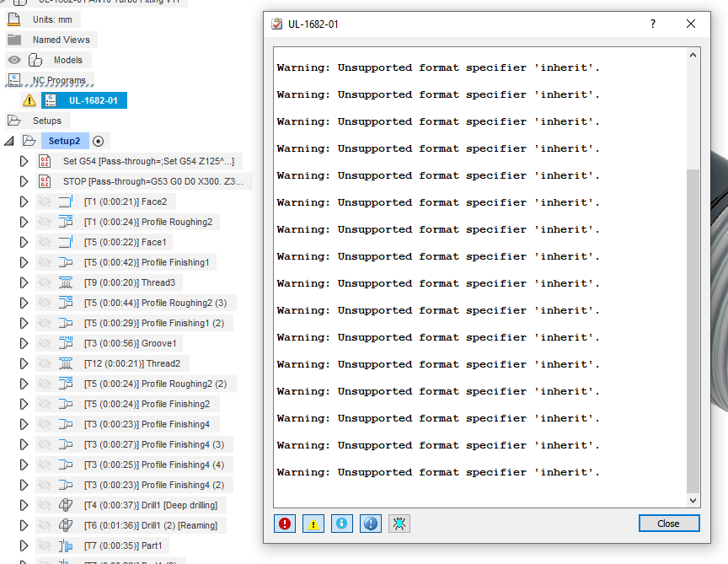The image size is (728, 564).
Task: Enable the debug bug filter
Action: pyautogui.click(x=399, y=524)
